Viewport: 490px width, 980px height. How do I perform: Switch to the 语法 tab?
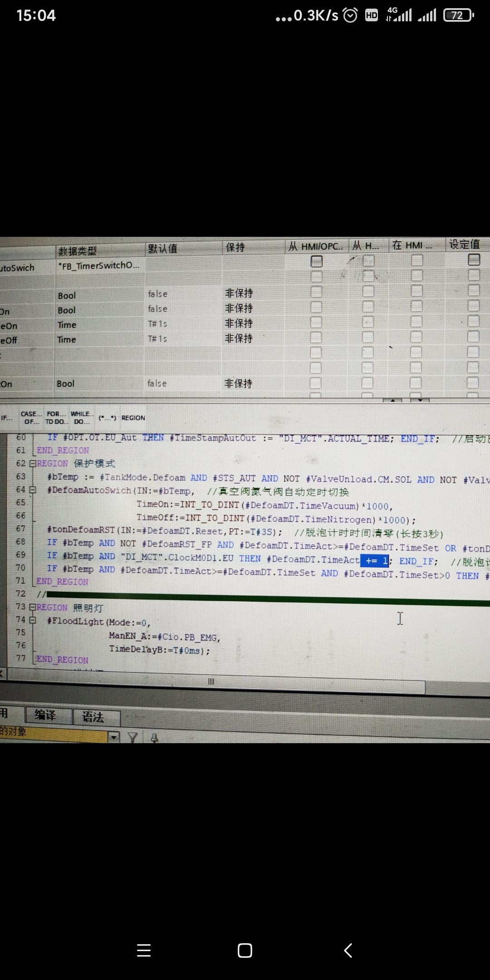point(94,717)
